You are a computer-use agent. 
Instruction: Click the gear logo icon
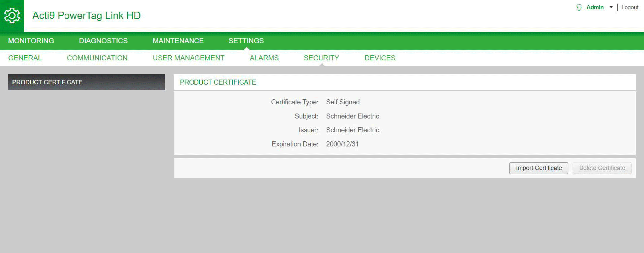click(12, 15)
